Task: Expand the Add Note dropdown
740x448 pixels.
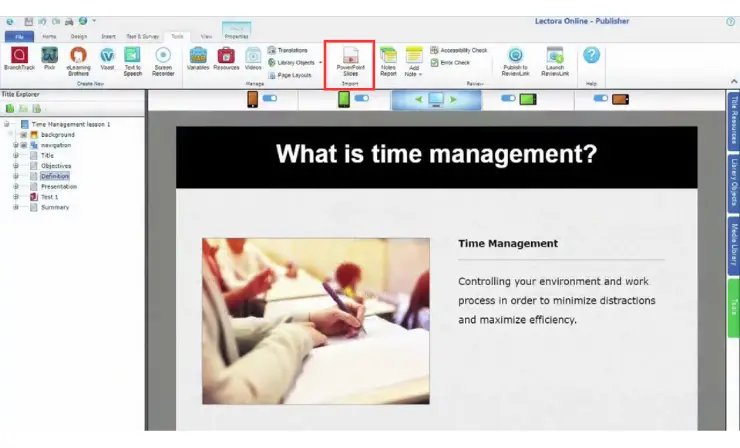Action: click(420, 75)
